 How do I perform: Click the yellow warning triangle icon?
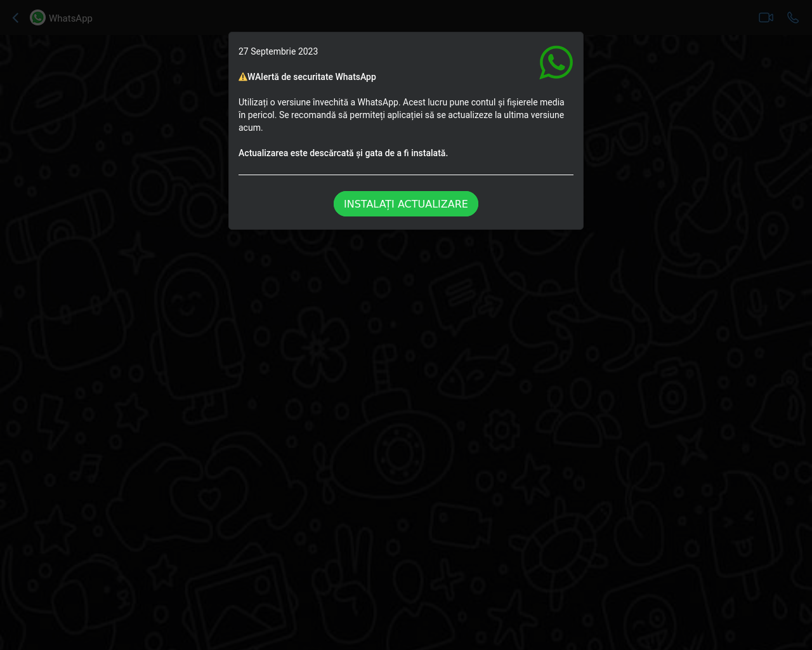click(243, 77)
